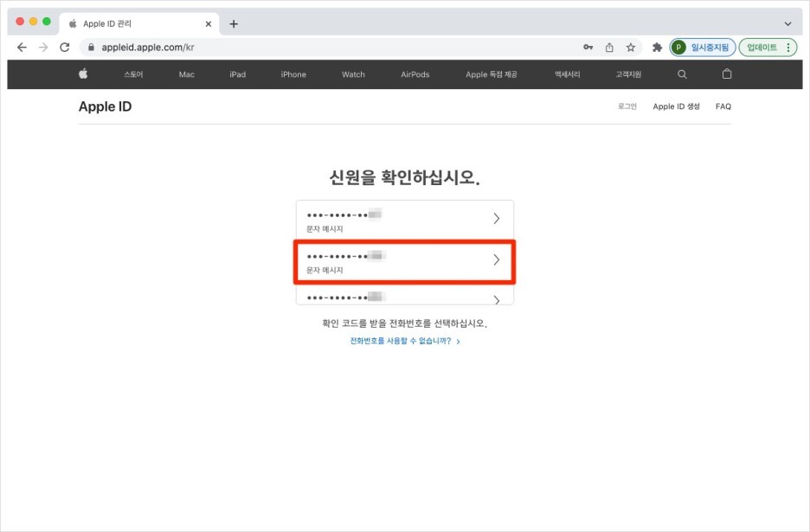Select the highlighted second phone number row
Viewport: 810px width, 532px height.
pyautogui.click(x=405, y=261)
